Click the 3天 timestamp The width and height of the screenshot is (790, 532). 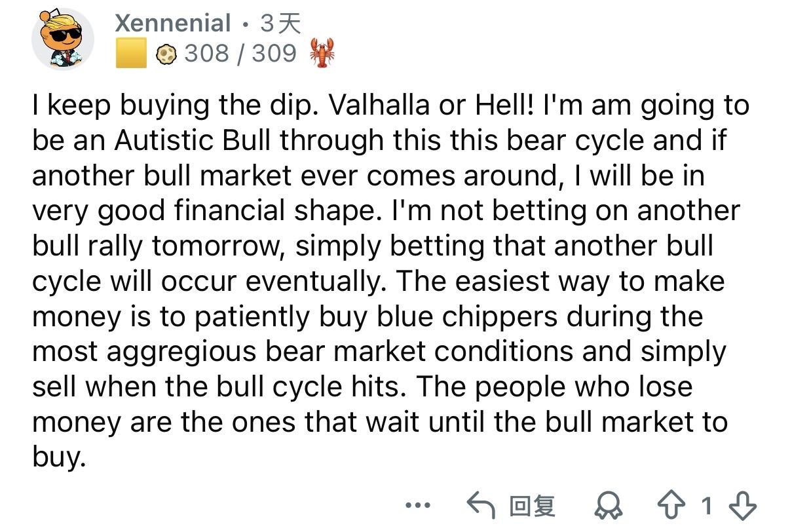[280, 24]
